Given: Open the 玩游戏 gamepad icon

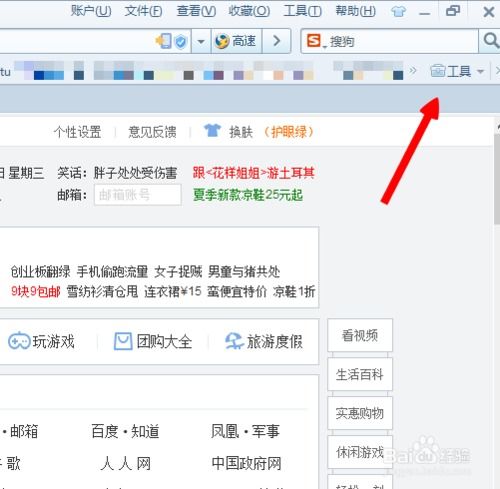Looking at the screenshot, I should point(19,341).
